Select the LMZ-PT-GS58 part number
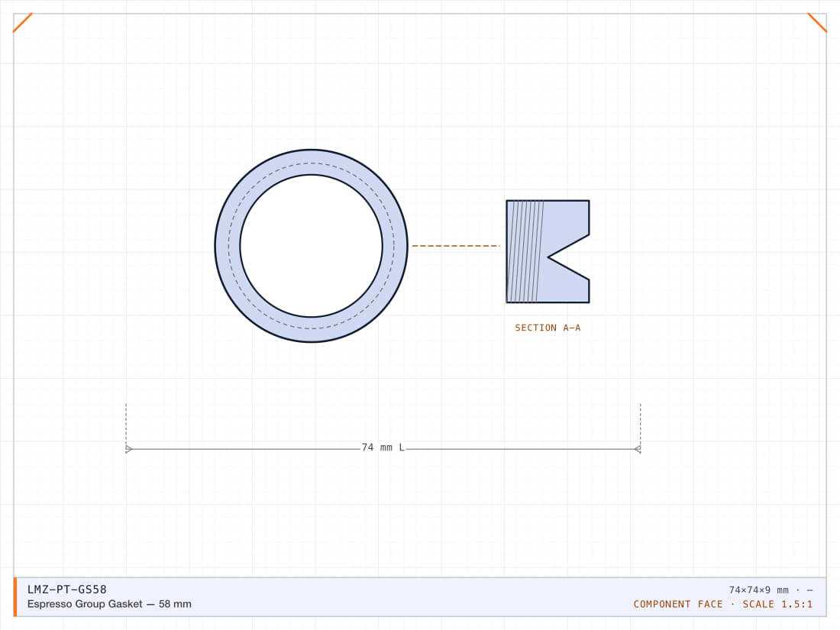The image size is (840, 630). point(67,590)
